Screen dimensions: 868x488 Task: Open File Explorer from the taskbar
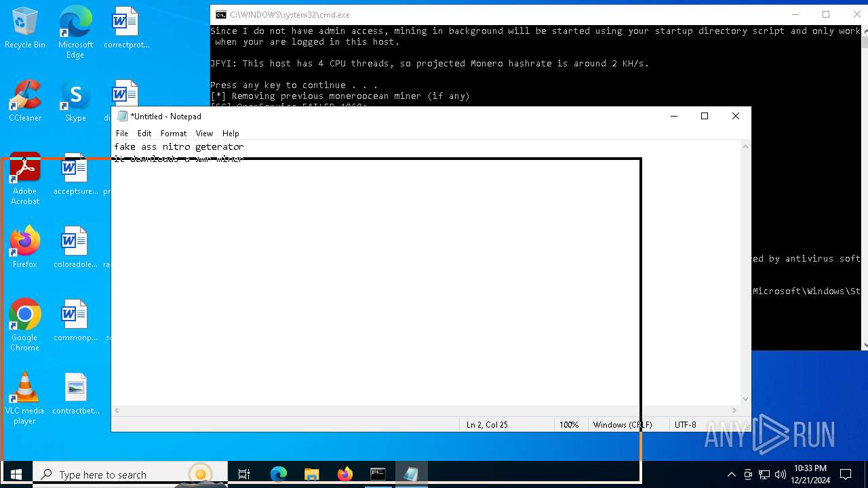[311, 474]
